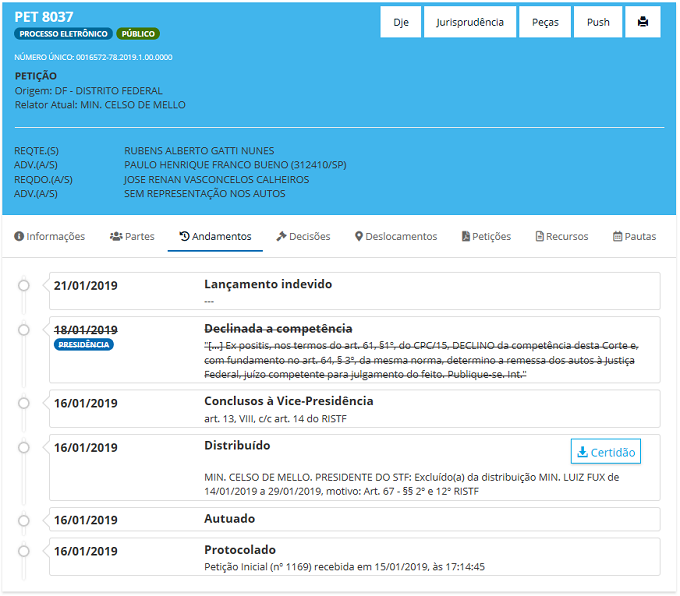Click the struck-through date 18/01/2019
Screen dimensions: 680x596
tap(85, 330)
